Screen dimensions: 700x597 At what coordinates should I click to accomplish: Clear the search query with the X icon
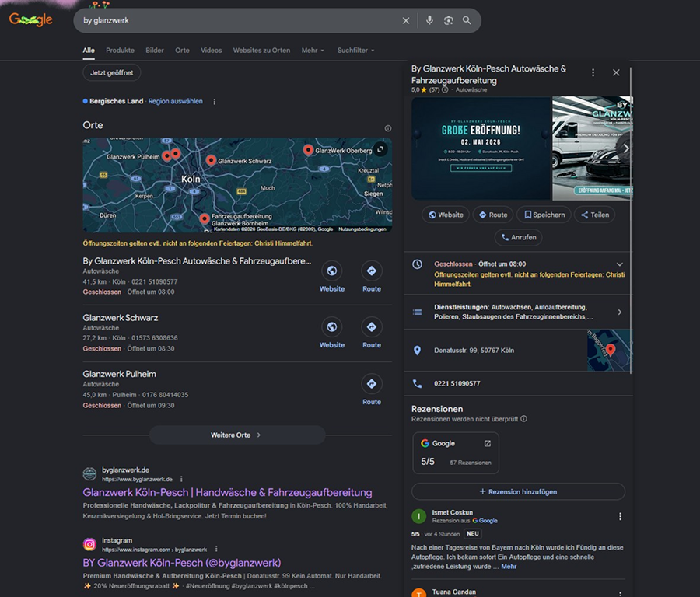405,20
